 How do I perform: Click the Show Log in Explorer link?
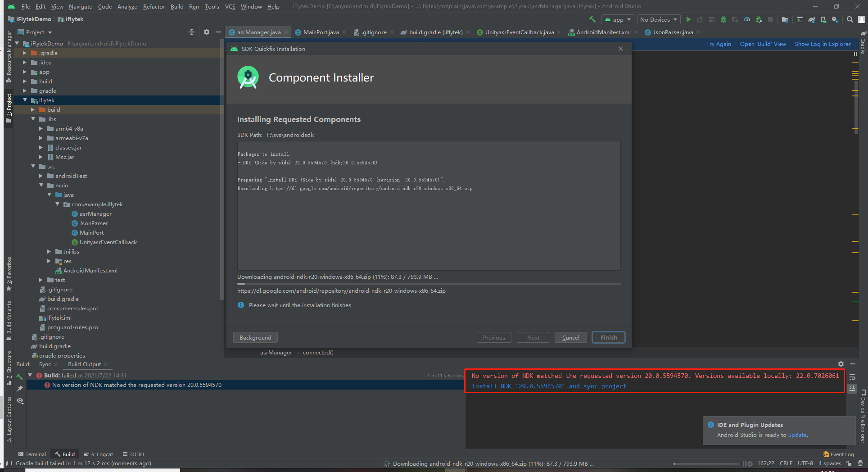tap(823, 44)
